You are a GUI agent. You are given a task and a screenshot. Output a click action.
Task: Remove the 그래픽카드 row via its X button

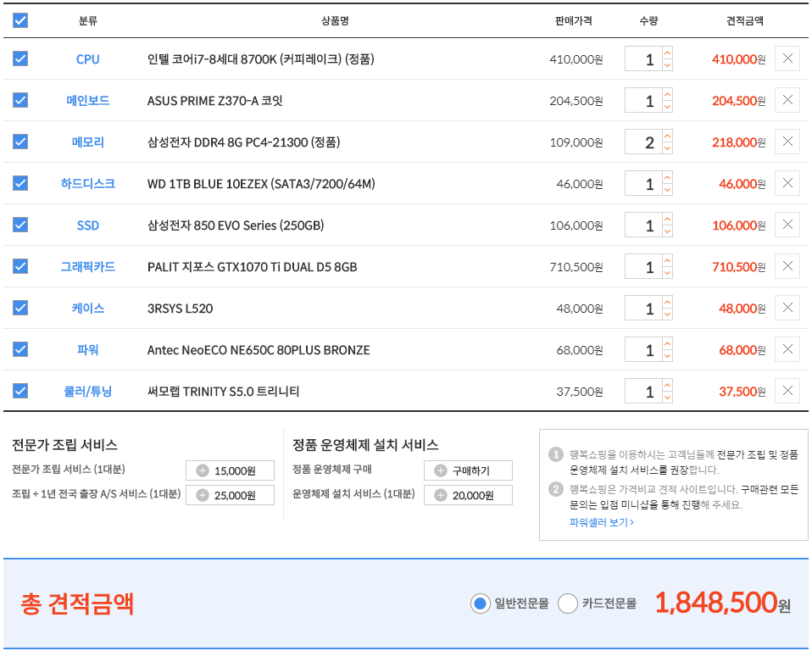[x=787, y=266]
